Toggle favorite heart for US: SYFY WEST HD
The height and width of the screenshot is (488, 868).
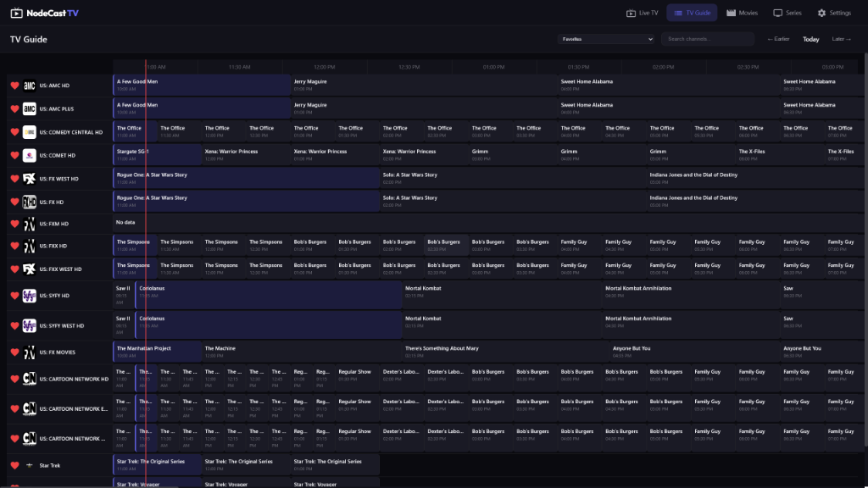(15, 326)
